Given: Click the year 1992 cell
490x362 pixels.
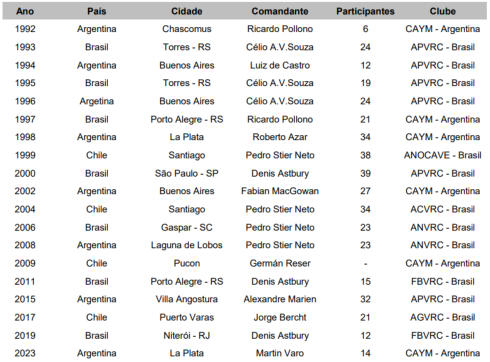Looking at the screenshot, I should tap(25, 29).
